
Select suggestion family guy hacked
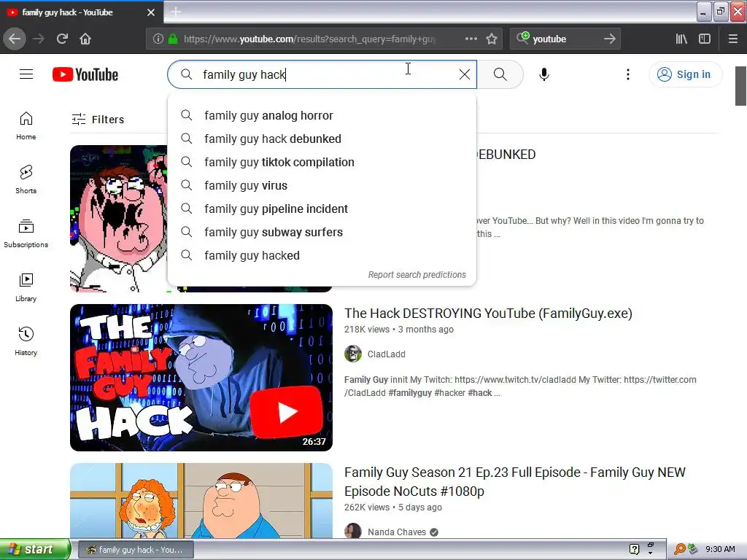322,256
